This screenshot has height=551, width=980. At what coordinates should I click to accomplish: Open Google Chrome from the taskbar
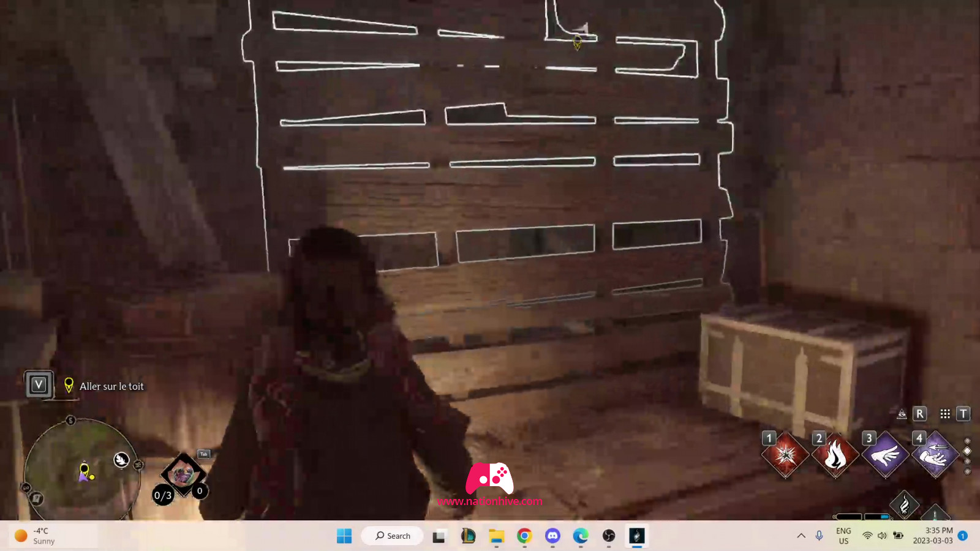(x=524, y=536)
